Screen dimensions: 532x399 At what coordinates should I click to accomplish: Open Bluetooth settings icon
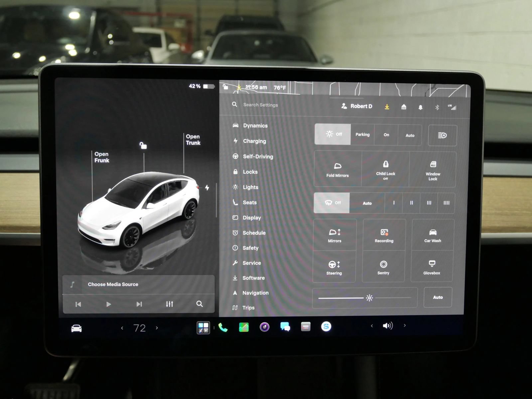point(437,107)
